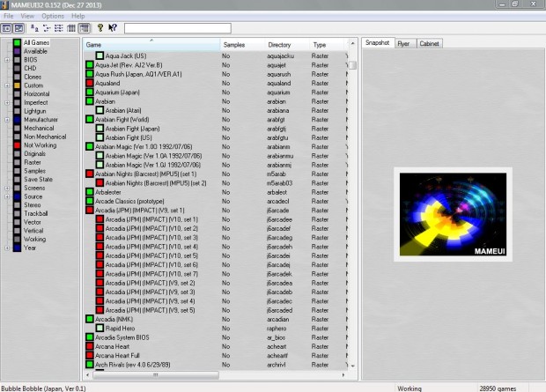Sort list by Samples column header
The image size is (546, 392).
click(234, 44)
